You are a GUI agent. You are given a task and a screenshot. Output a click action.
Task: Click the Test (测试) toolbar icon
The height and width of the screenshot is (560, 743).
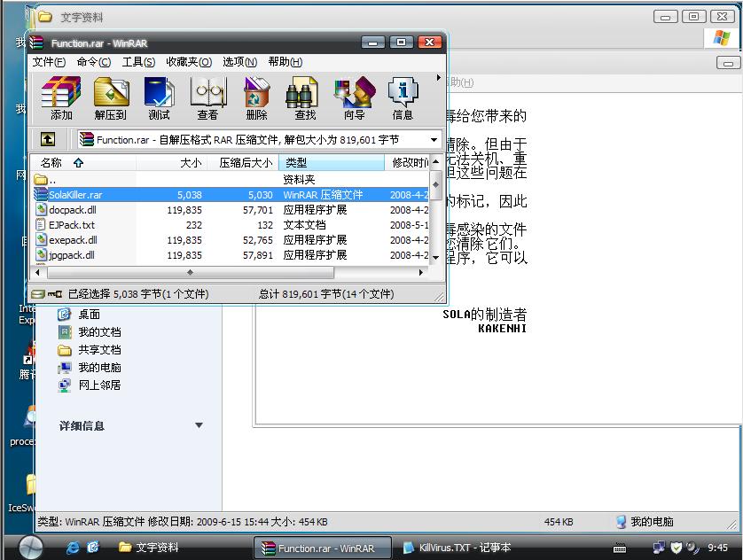tap(160, 98)
